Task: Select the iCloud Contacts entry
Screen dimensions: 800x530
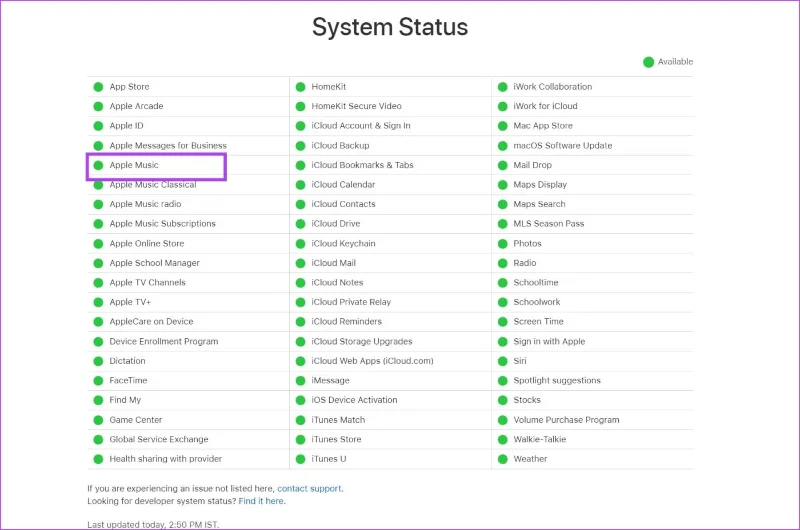Action: pyautogui.click(x=343, y=204)
